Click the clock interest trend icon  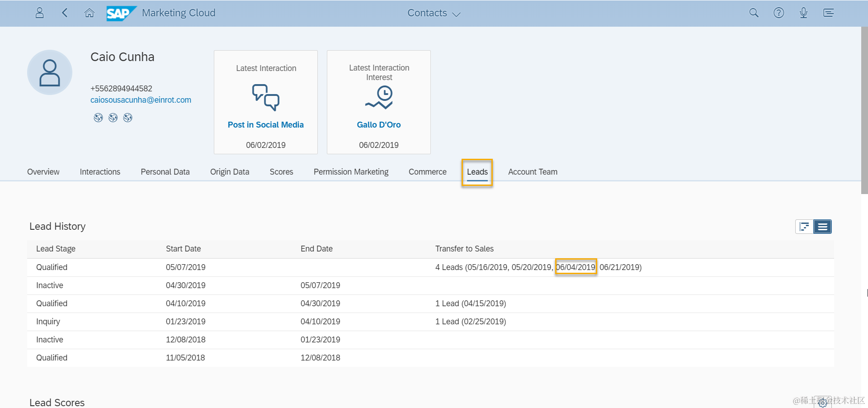coord(379,98)
